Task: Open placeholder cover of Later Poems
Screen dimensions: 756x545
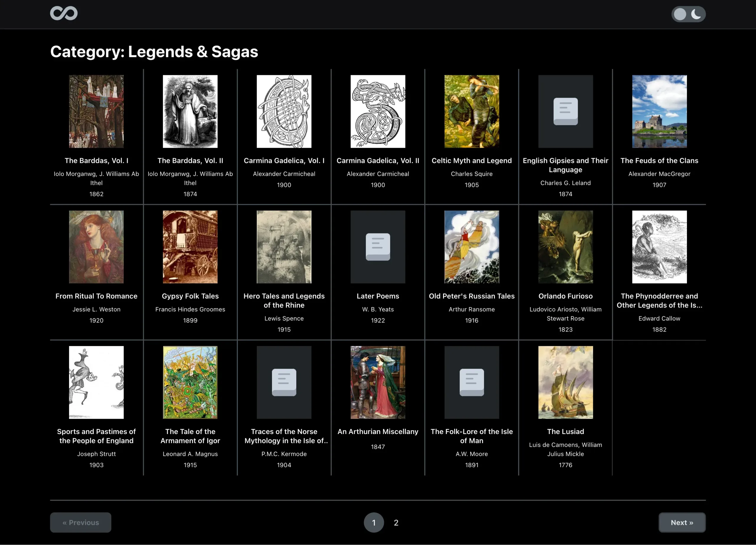Action: [378, 247]
